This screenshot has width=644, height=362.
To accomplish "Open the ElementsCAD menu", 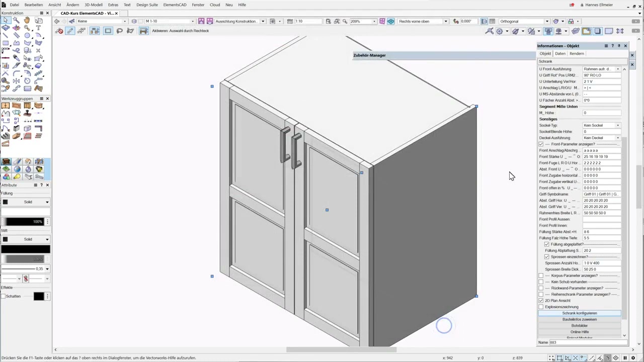I will (175, 5).
